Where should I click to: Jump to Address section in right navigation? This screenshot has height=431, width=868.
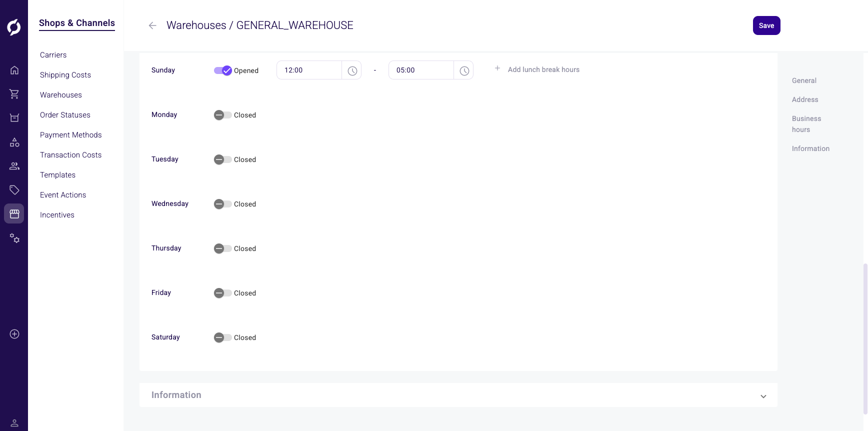pyautogui.click(x=804, y=99)
